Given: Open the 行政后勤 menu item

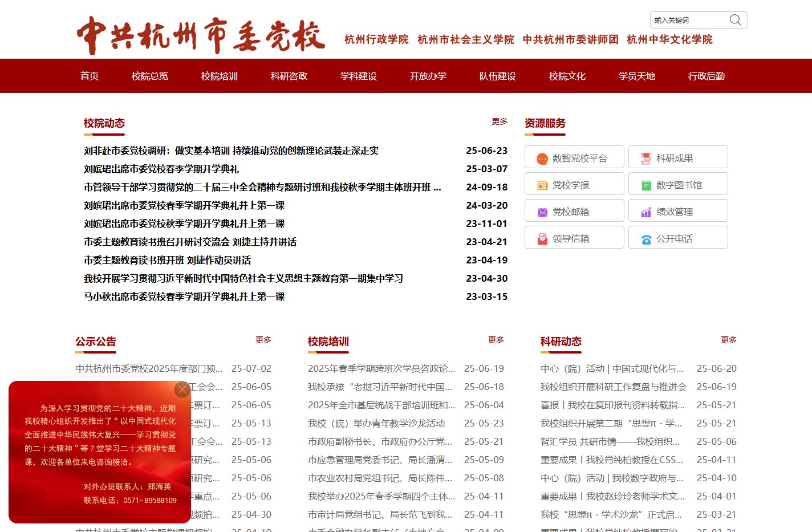Looking at the screenshot, I should point(707,76).
